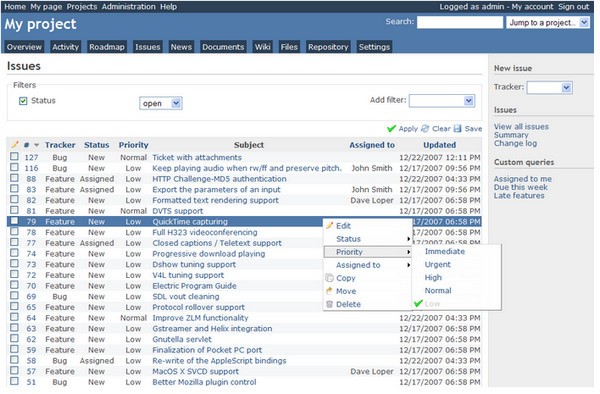Click the Copy icon in context menu

tap(329, 278)
